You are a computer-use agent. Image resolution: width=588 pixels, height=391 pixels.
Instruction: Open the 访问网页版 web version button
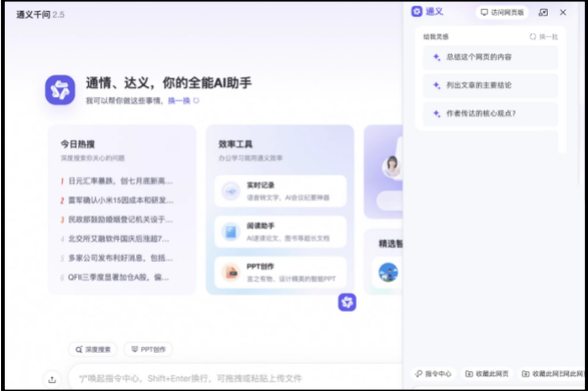502,13
